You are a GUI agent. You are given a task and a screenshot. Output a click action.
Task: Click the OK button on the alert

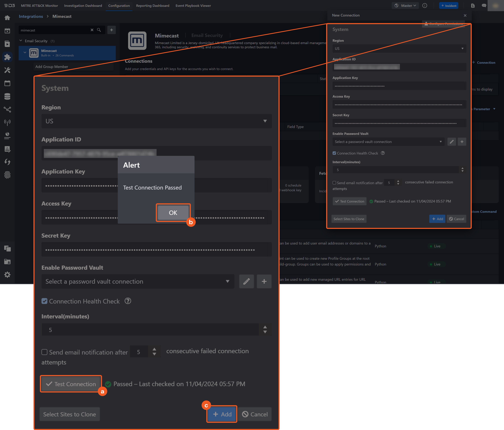click(x=173, y=213)
